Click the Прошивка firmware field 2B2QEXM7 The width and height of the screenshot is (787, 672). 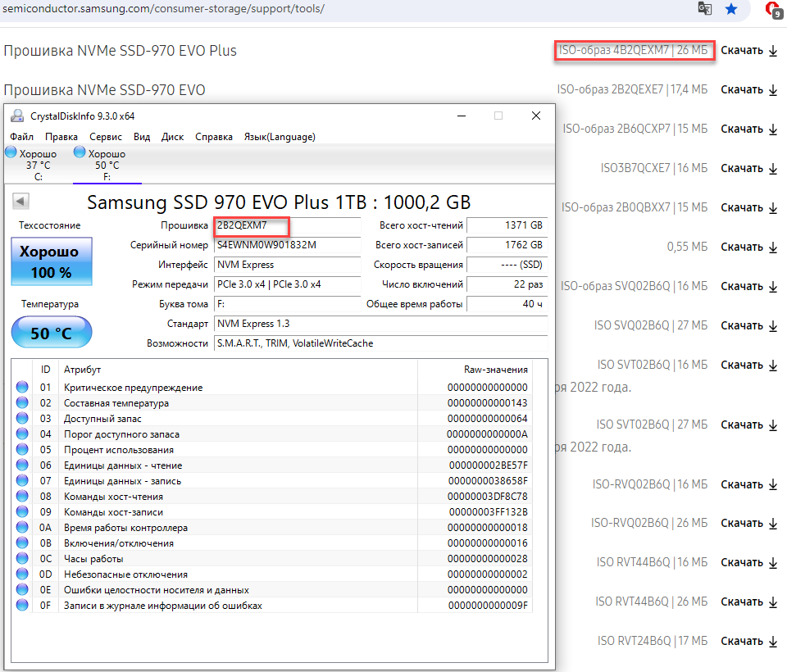pos(287,226)
